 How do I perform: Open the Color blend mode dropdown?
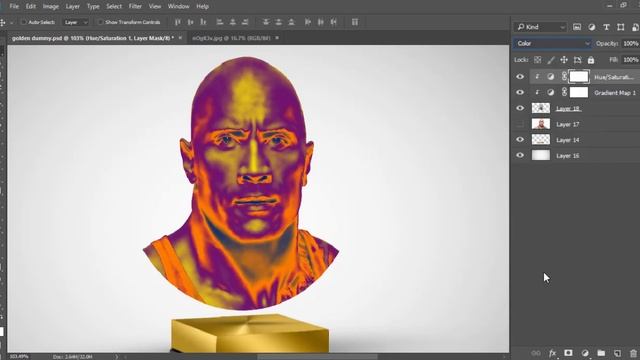coord(552,43)
